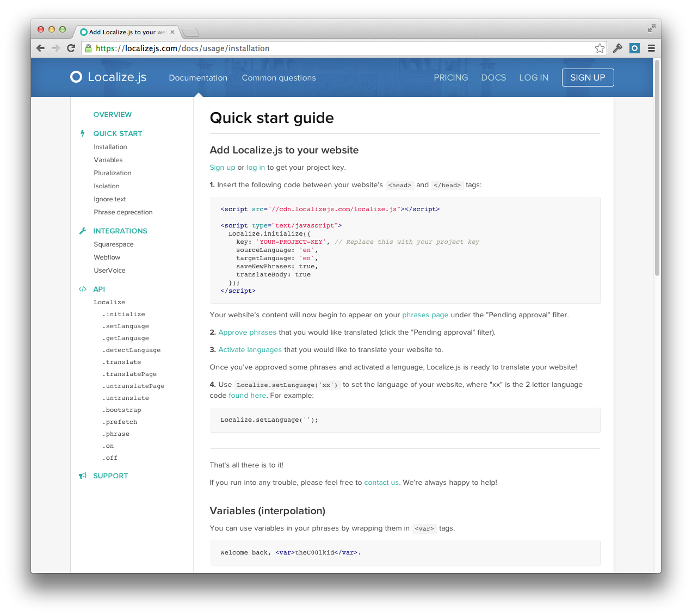Open .translate API reference
692x616 pixels.
pos(122,362)
